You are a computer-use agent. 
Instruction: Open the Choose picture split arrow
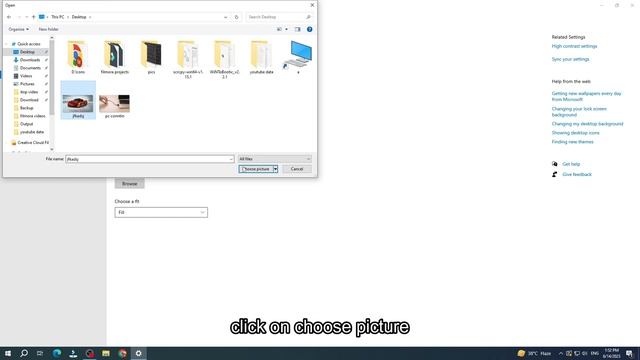(x=276, y=169)
